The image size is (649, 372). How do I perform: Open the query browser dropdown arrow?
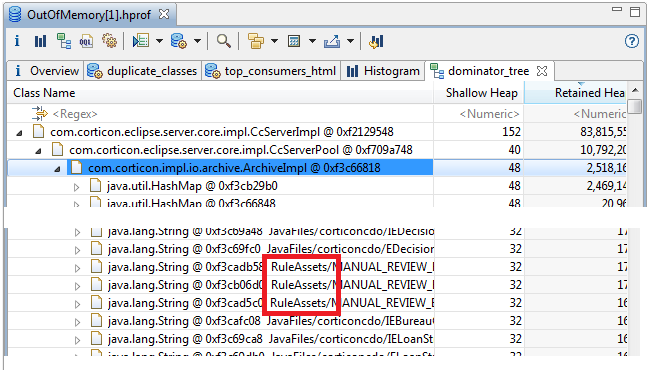point(197,41)
